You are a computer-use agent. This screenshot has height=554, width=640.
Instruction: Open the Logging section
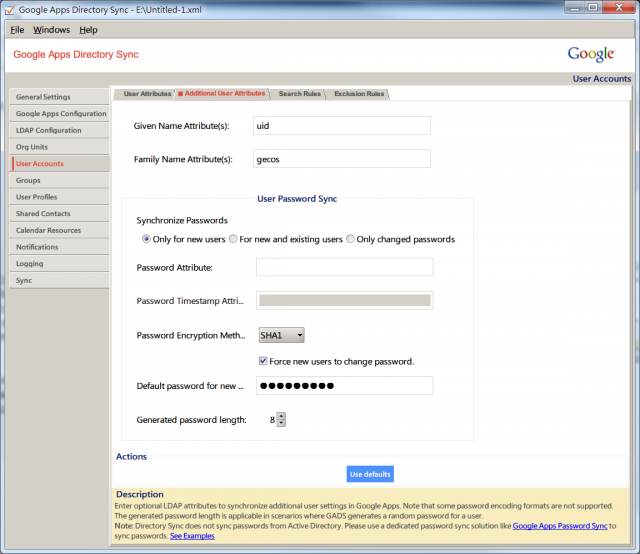60,264
